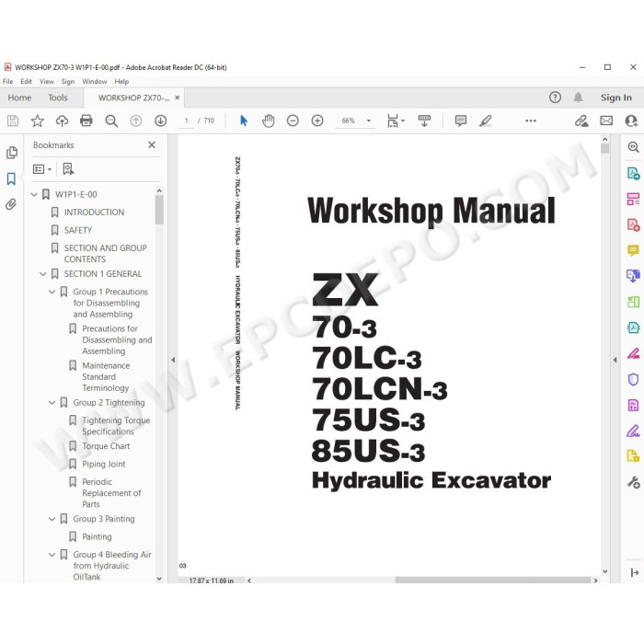Switch to the Tools tab
The width and height of the screenshot is (644, 644).
coord(57,98)
